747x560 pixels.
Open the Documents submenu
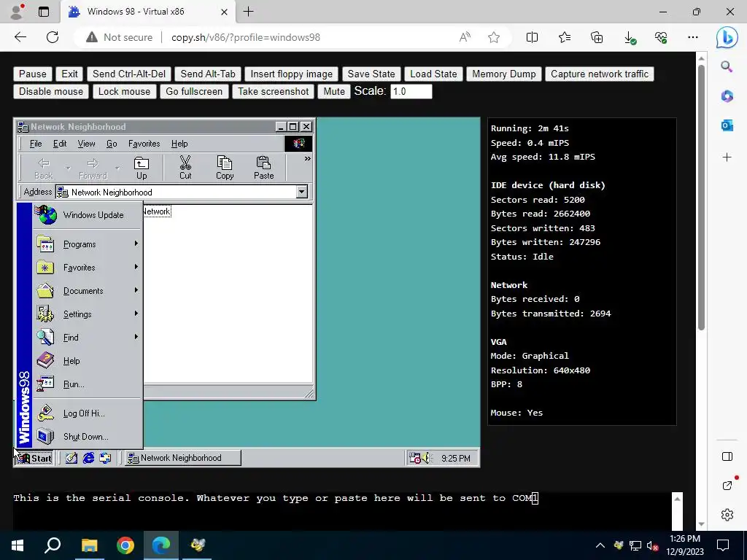click(88, 290)
